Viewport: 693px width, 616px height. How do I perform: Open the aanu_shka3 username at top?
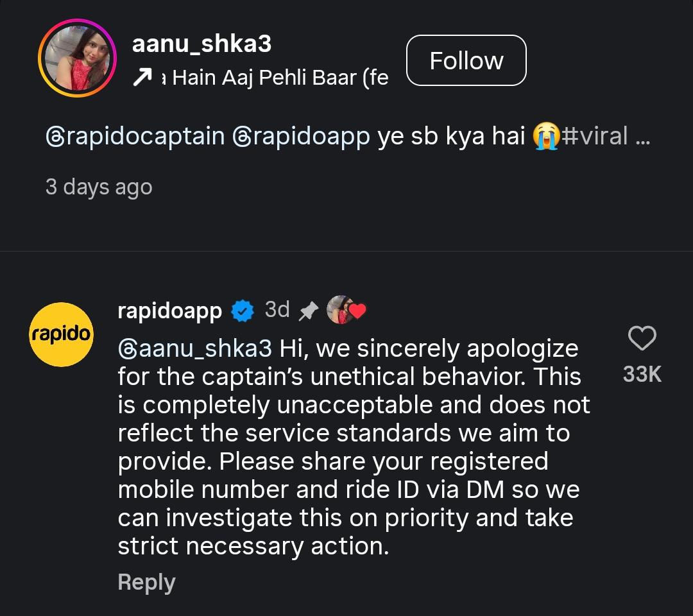tap(201, 44)
